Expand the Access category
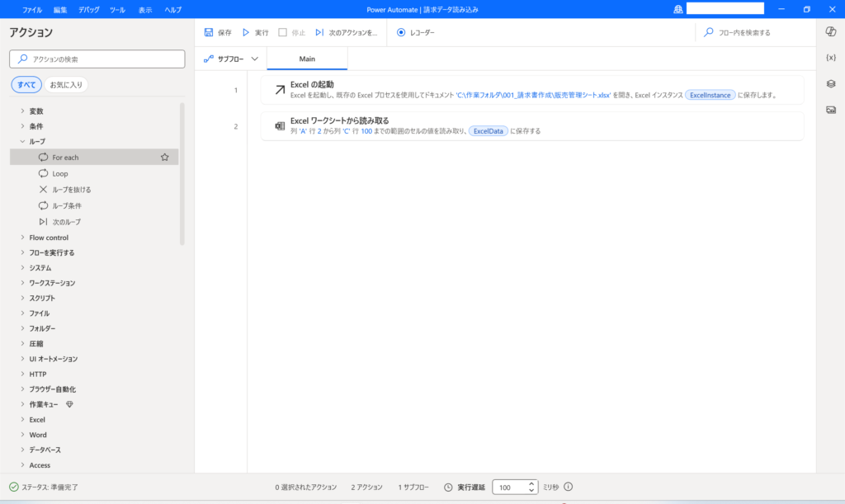This screenshot has height=504, width=845. pyautogui.click(x=22, y=464)
